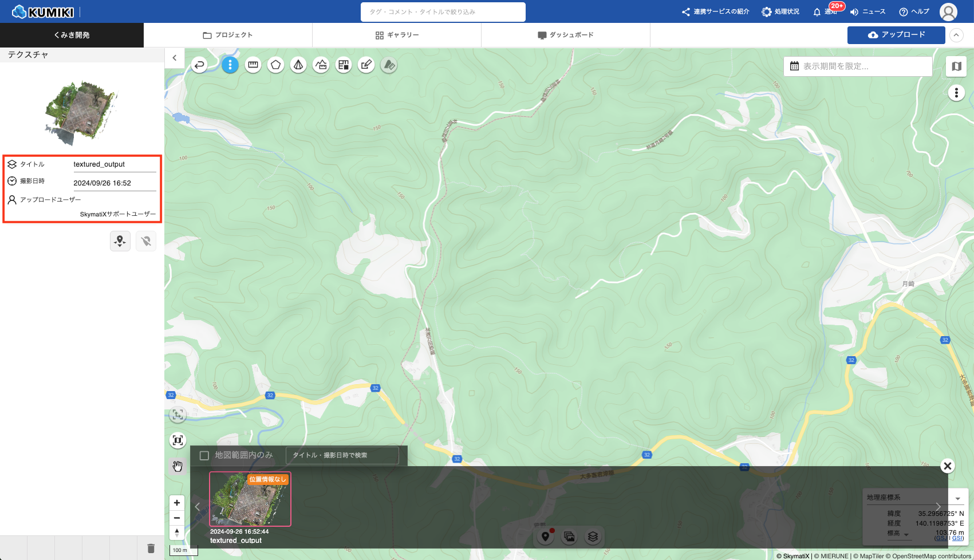Image resolution: width=974 pixels, height=560 pixels.
Task: Open the basemap switcher map icon
Action: 956,66
